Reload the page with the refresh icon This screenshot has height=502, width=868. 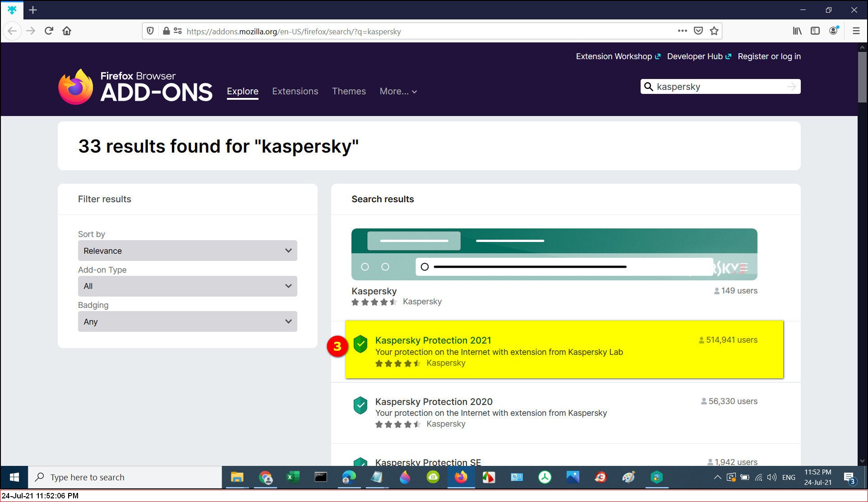pos(49,31)
